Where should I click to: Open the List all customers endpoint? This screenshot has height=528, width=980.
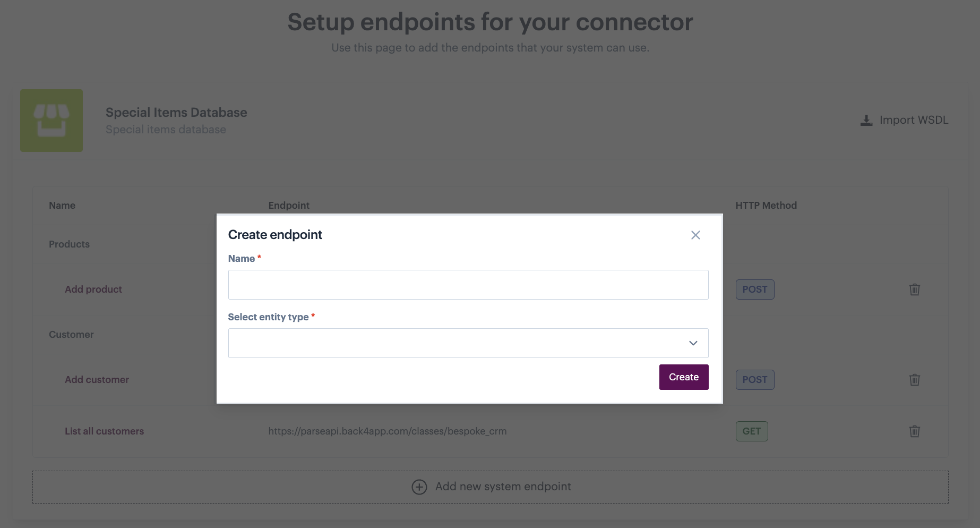tap(104, 431)
